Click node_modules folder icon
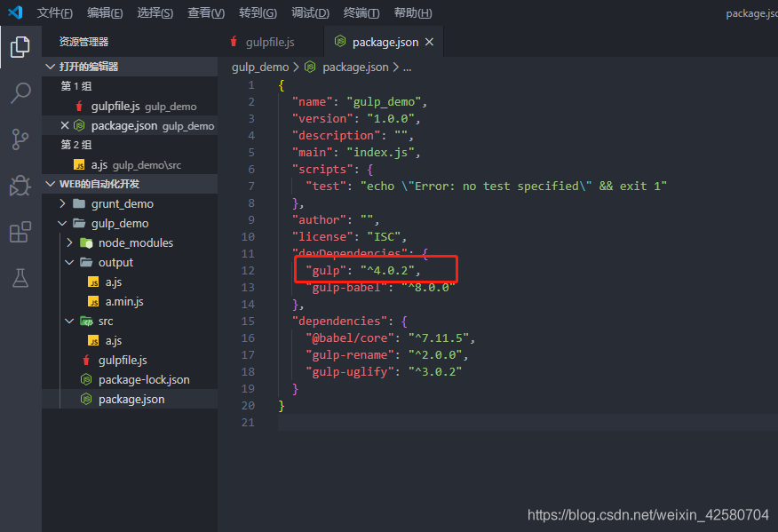The width and height of the screenshot is (778, 532). click(x=86, y=242)
